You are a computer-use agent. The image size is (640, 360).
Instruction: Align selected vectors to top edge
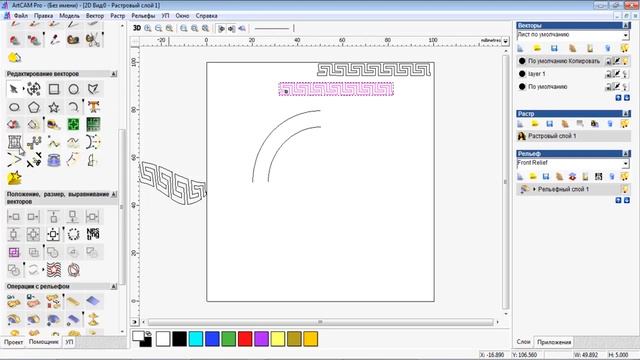point(53,217)
